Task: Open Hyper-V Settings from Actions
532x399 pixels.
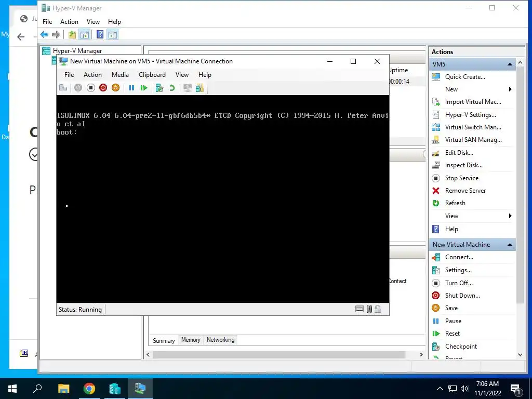Action: click(x=470, y=115)
